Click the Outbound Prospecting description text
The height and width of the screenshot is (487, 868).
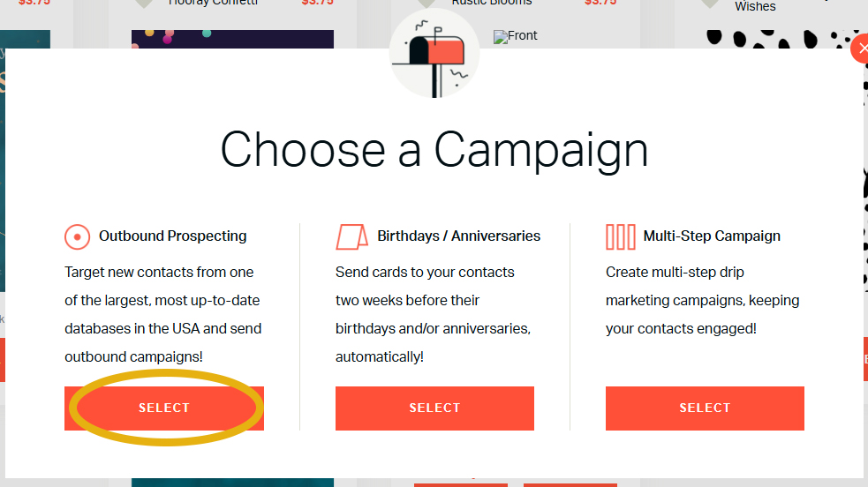coord(163,314)
